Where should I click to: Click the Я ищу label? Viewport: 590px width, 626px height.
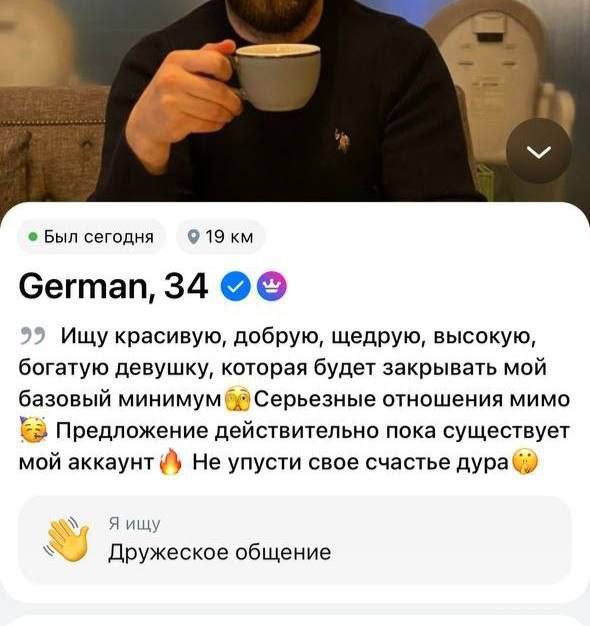click(x=134, y=523)
